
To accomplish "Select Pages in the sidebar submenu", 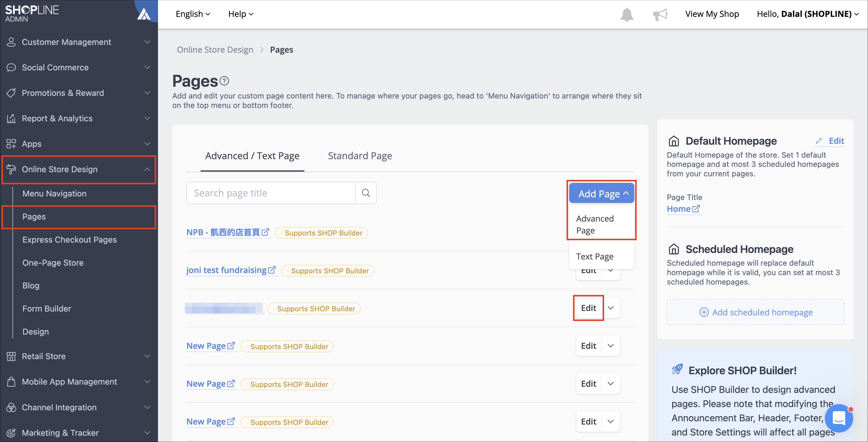I will [x=34, y=217].
